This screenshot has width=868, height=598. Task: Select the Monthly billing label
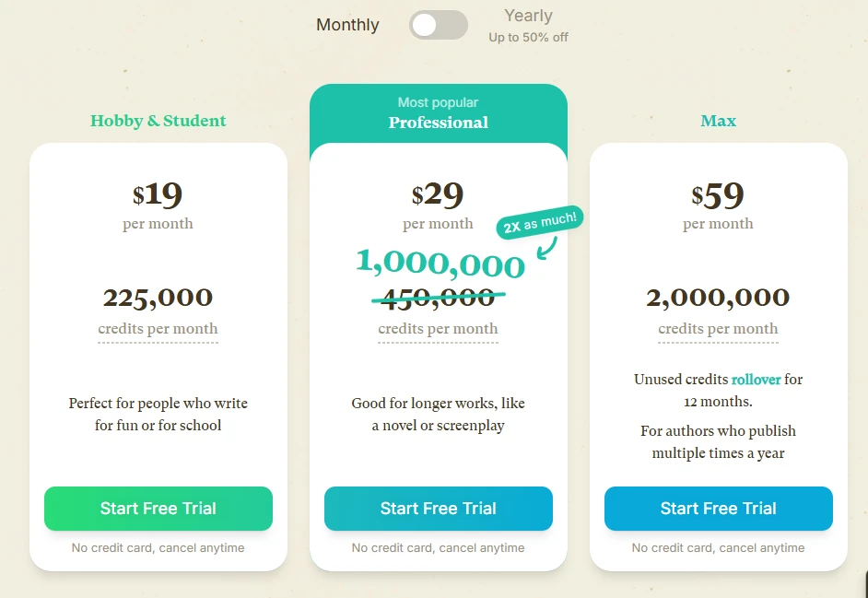(347, 25)
